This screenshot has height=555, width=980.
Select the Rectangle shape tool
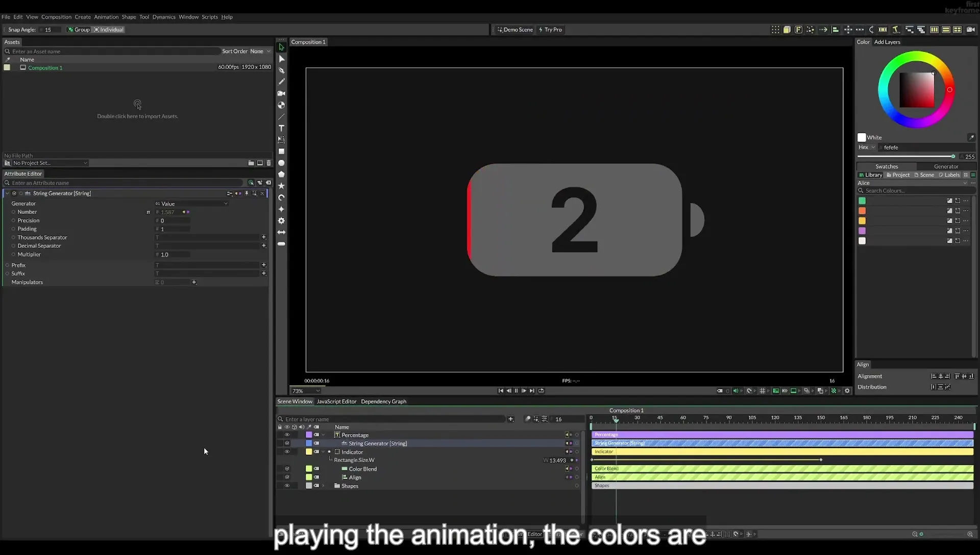(281, 152)
